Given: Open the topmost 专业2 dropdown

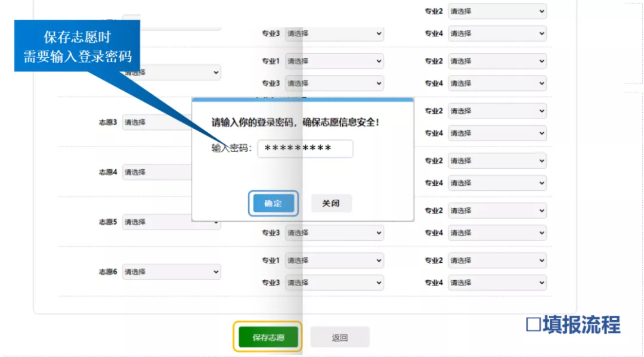Looking at the screenshot, I should 497,11.
